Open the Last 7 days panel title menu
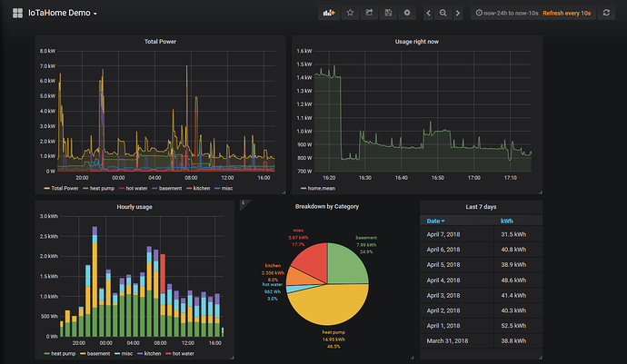 point(481,207)
